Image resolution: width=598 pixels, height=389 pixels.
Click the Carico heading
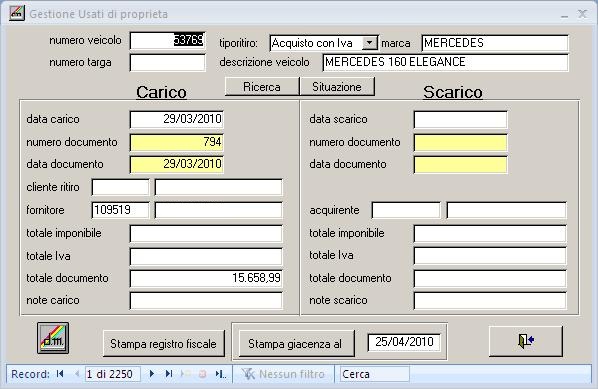161,92
